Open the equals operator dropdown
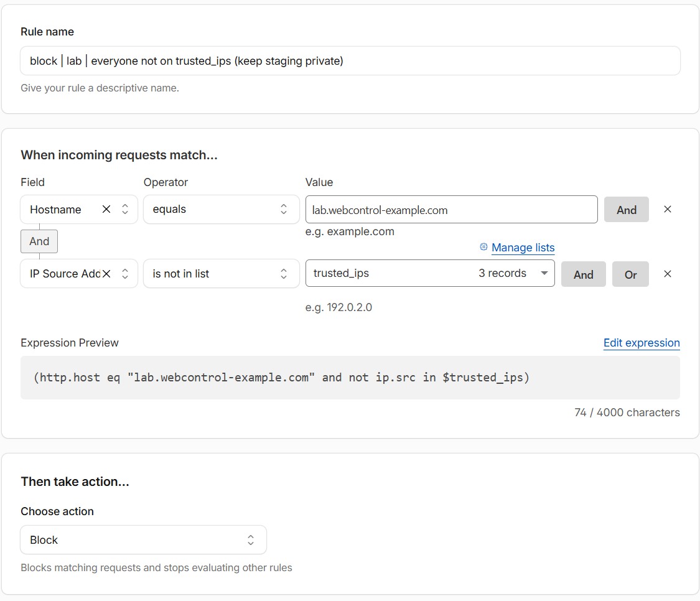This screenshot has width=700, height=601. click(221, 210)
